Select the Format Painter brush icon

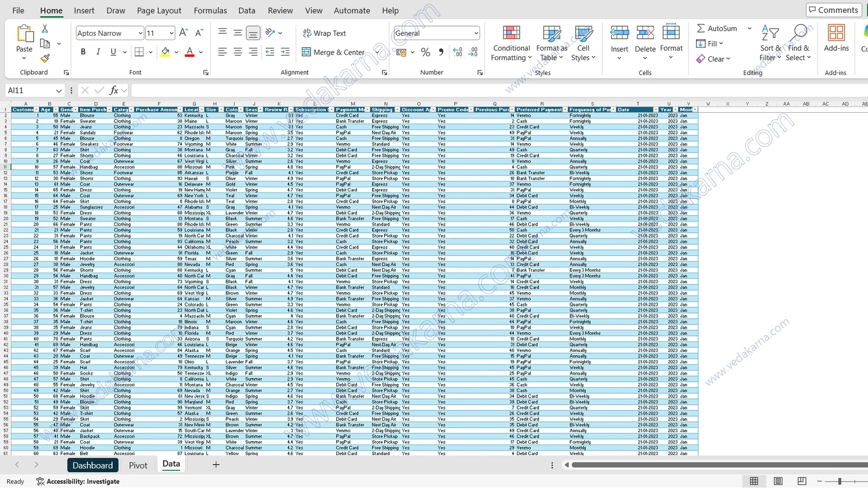(45, 58)
